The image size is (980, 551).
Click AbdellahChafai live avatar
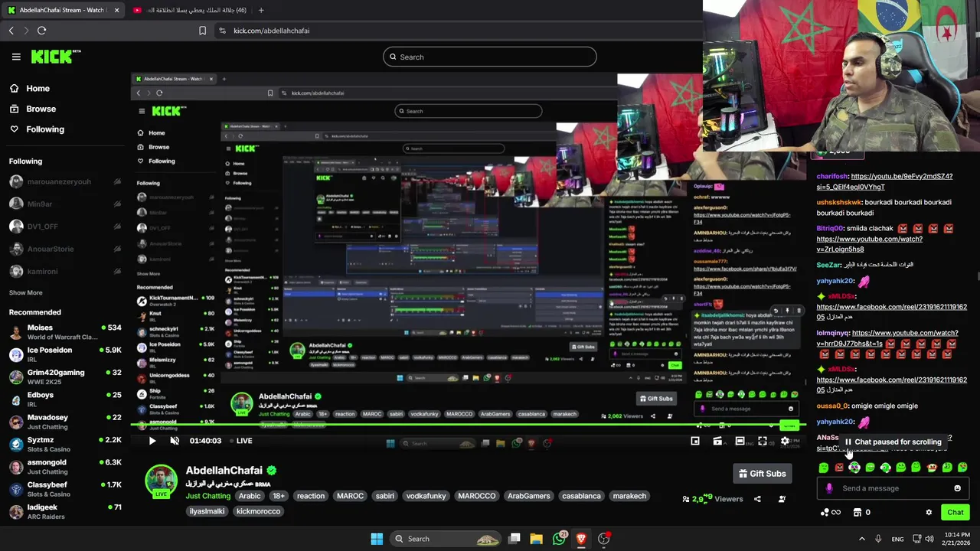click(161, 480)
